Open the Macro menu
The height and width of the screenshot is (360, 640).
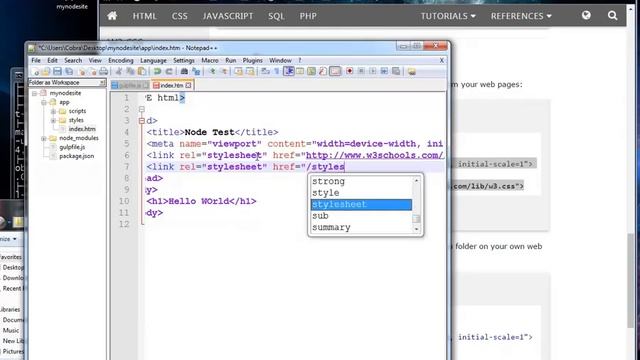210,60
